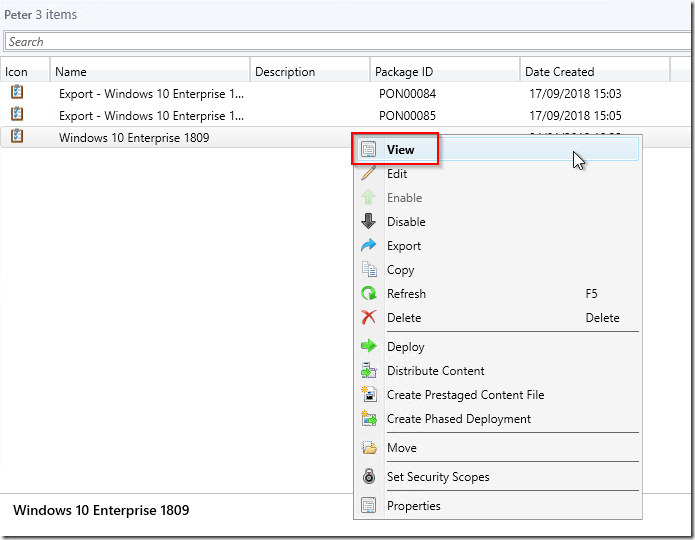The image size is (695, 540).
Task: Click the red X Delete icon
Action: pyautogui.click(x=368, y=318)
